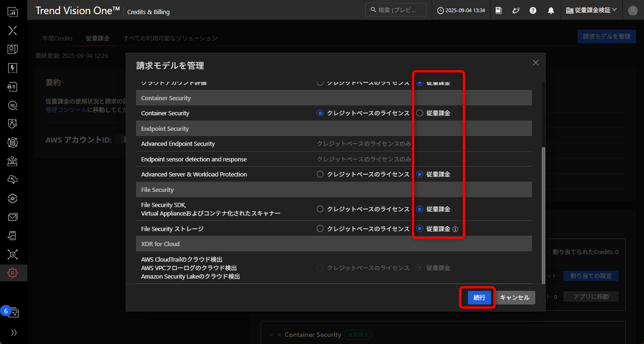Click the 続行 button

pyautogui.click(x=479, y=298)
